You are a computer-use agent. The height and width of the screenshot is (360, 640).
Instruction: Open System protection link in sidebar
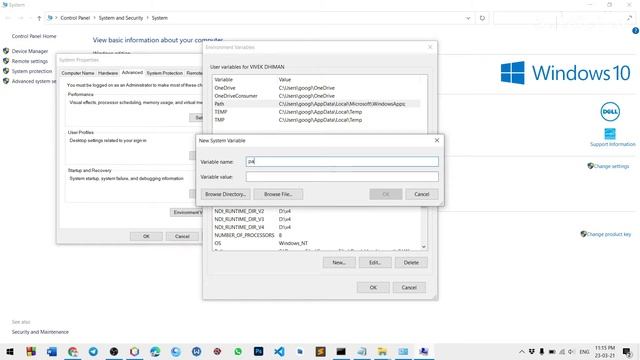(32, 71)
